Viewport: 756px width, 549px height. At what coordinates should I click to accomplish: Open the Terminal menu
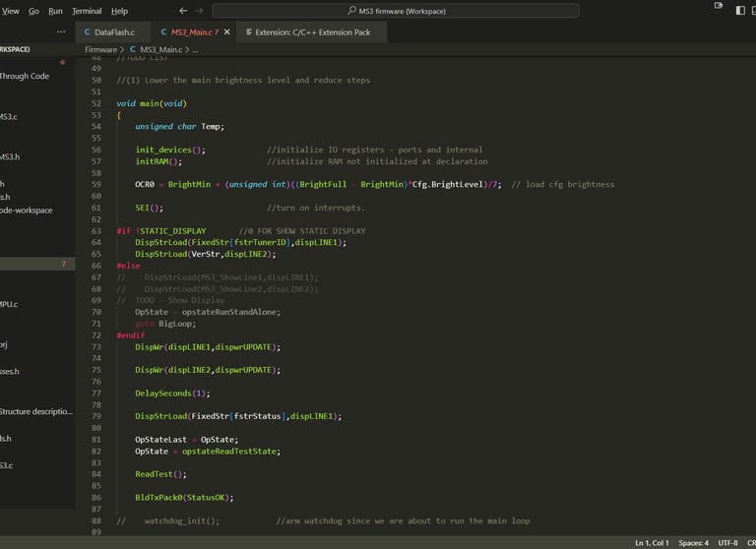(86, 11)
